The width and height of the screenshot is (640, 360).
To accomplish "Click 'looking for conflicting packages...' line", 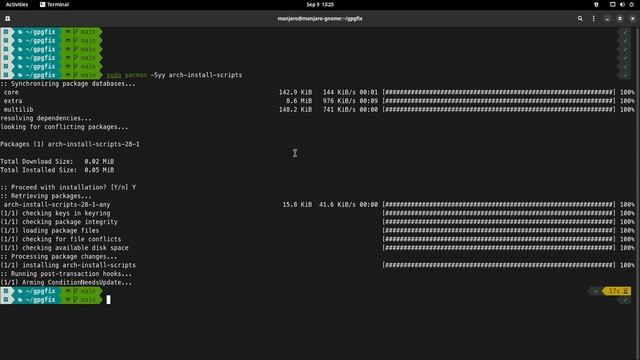I will 64,127.
